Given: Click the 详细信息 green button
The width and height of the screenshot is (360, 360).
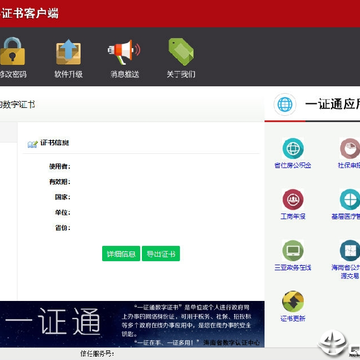Looking at the screenshot, I should click(x=121, y=254).
